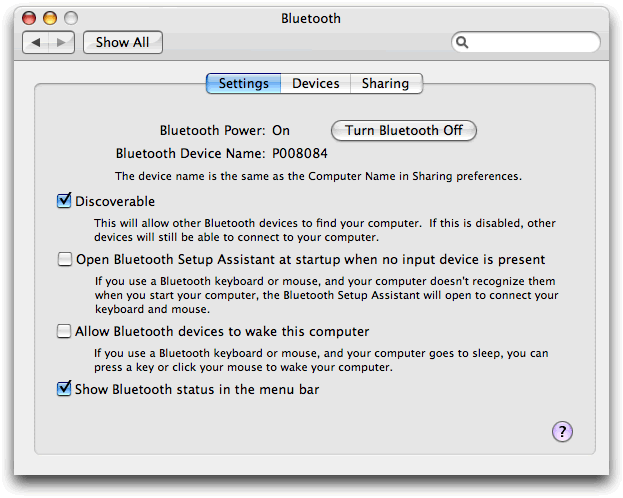Enable Allow Bluetooth devices to wake this computer
This screenshot has width=623, height=498.
(x=64, y=331)
